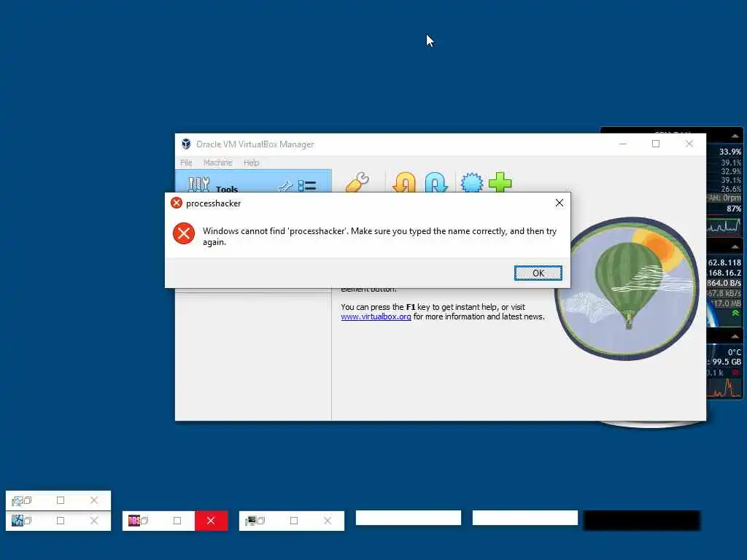The width and height of the screenshot is (747, 560).
Task: Maximize the computer-icon minimized window
Action: (294, 521)
